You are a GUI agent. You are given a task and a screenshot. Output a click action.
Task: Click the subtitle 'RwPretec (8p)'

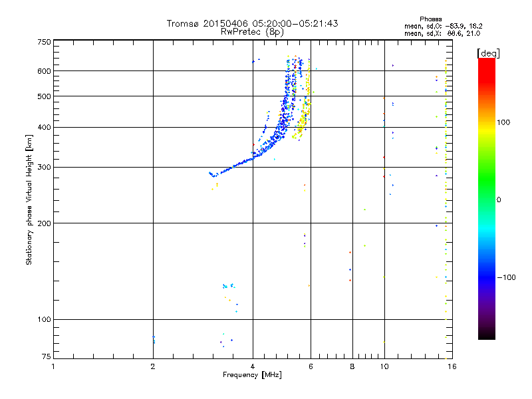[x=252, y=32]
